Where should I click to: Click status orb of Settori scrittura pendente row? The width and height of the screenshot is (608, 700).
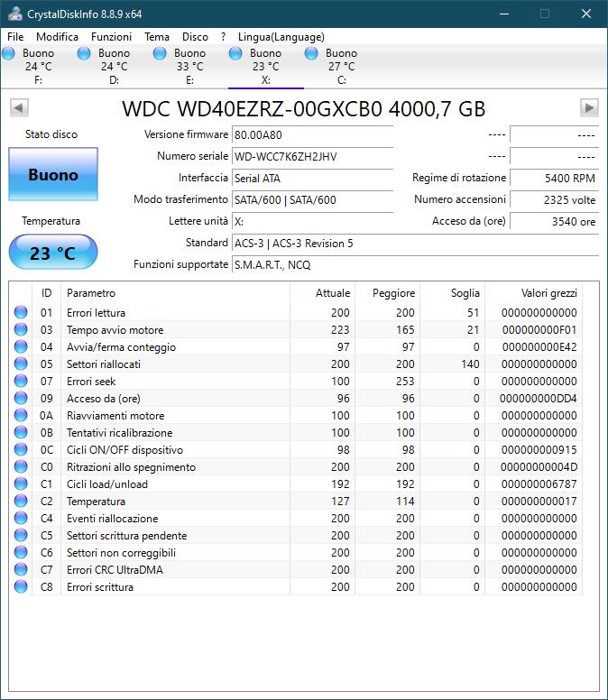(21, 535)
